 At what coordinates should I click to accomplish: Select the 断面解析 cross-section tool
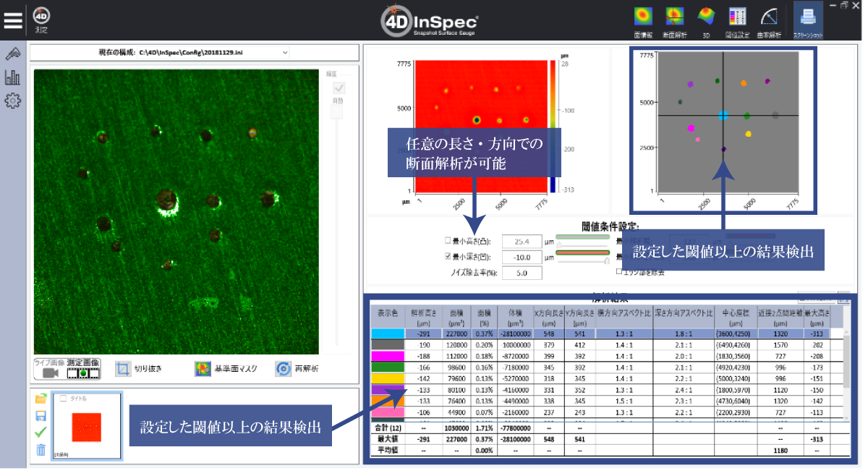(x=674, y=20)
